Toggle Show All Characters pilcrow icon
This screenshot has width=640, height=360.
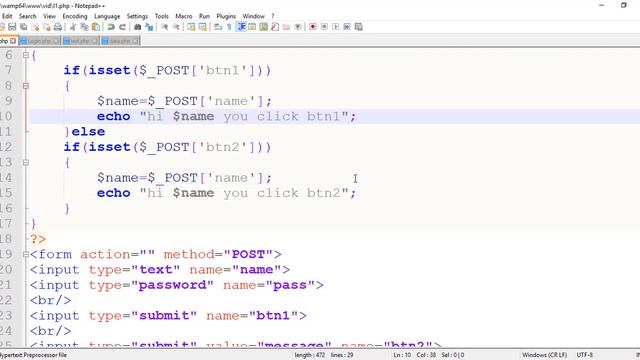click(x=229, y=27)
